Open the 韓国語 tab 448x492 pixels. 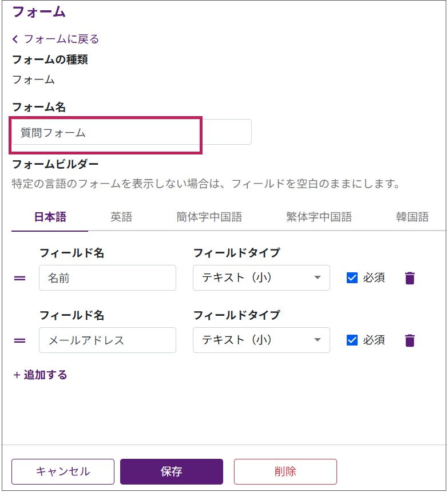pyautogui.click(x=412, y=217)
